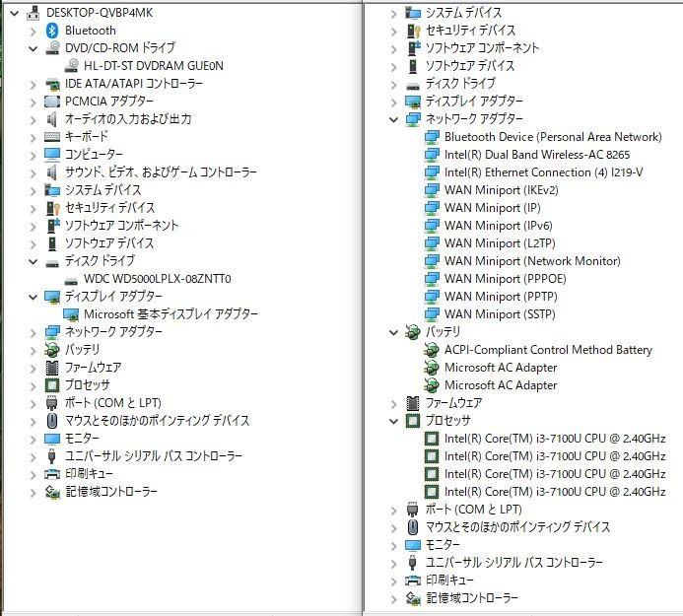Collapse right pane ネットワーク アダプター category
Screen dimensions: 683x616
(x=394, y=119)
